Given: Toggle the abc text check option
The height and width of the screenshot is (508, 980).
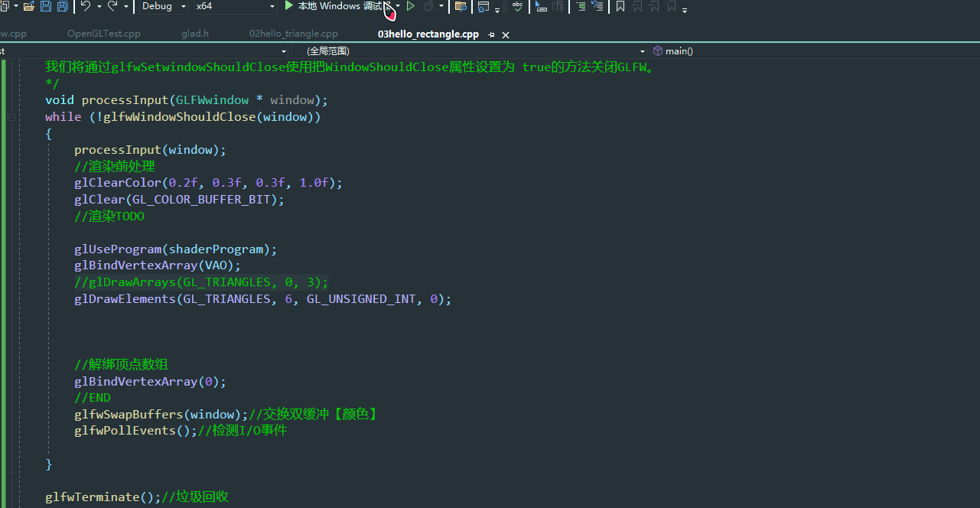Looking at the screenshot, I should tap(516, 7).
